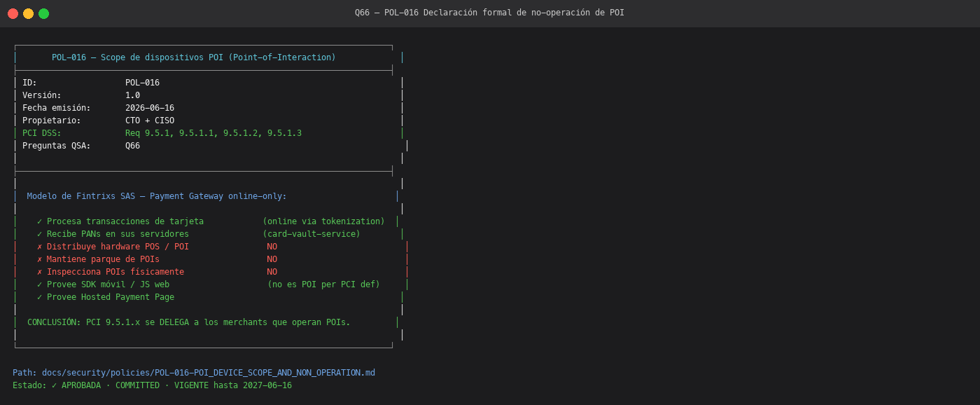Click red row 'Inspecciona POIs físicamente'
This screenshot has height=405, width=980.
(x=111, y=272)
